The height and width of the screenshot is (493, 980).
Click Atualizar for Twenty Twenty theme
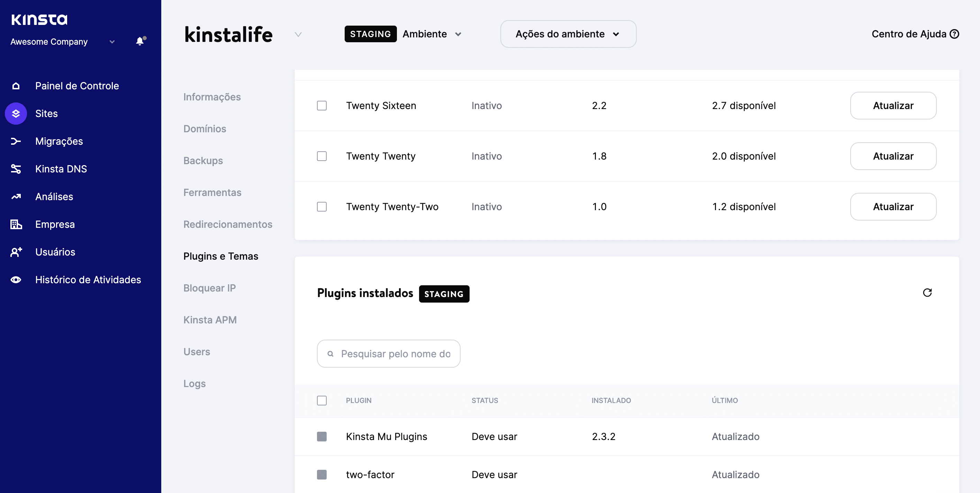[x=893, y=156]
